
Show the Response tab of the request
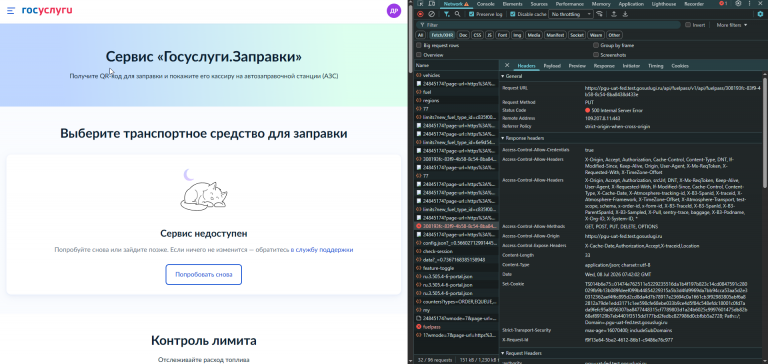[604, 66]
